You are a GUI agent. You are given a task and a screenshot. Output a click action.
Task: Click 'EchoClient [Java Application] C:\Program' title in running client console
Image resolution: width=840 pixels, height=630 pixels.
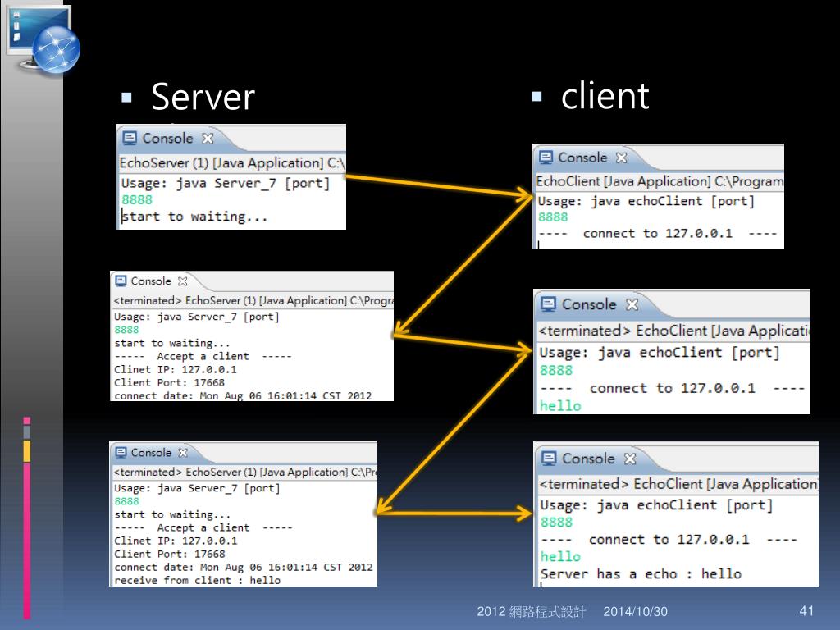point(659,181)
